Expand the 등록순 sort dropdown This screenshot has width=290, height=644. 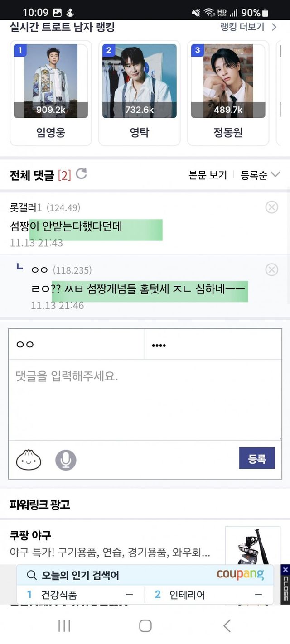coord(261,175)
